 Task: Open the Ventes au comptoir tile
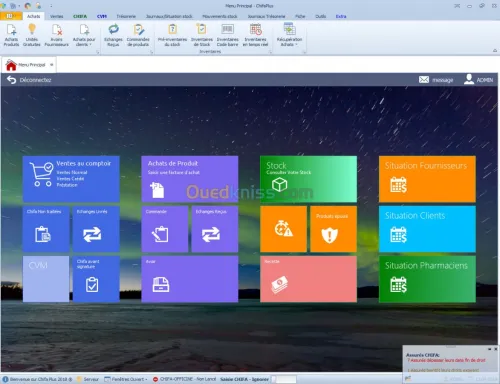coord(71,179)
